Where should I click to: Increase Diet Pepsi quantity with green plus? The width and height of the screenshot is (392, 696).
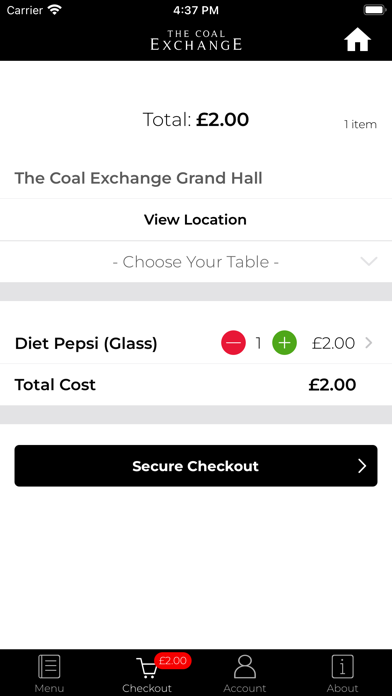coord(284,343)
